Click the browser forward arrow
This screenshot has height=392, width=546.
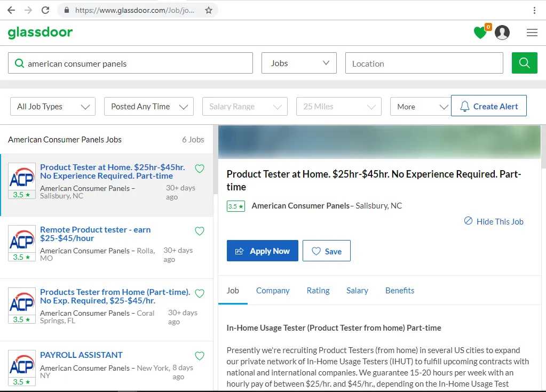28,10
